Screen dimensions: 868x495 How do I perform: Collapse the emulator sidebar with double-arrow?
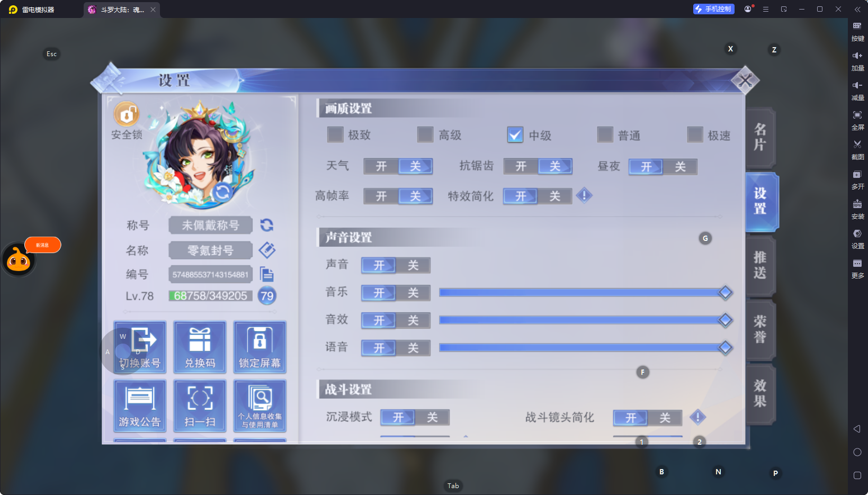pyautogui.click(x=858, y=9)
